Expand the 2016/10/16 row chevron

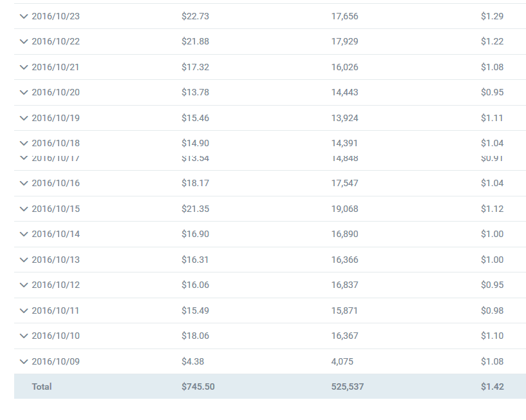pos(24,183)
